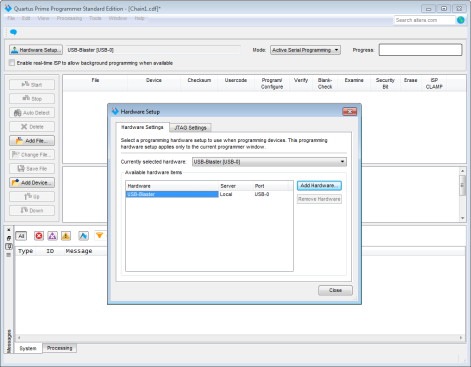
Task: Open the View menu
Action: pos(43,18)
